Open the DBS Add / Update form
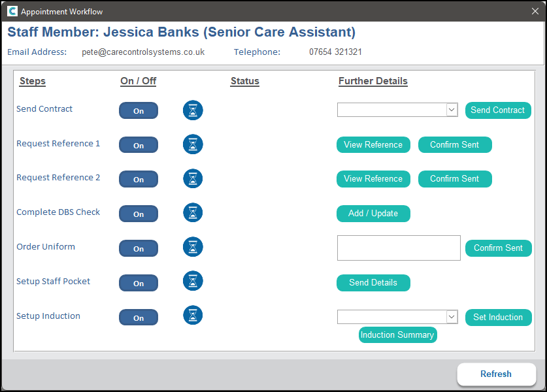Screen dimensions: 547x392 point(373,214)
